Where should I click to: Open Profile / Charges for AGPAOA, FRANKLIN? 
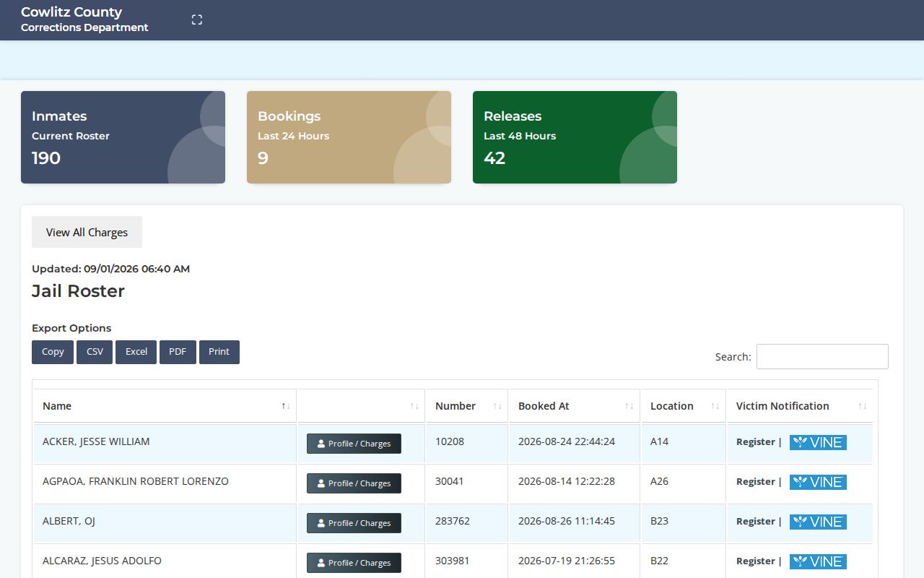point(354,483)
